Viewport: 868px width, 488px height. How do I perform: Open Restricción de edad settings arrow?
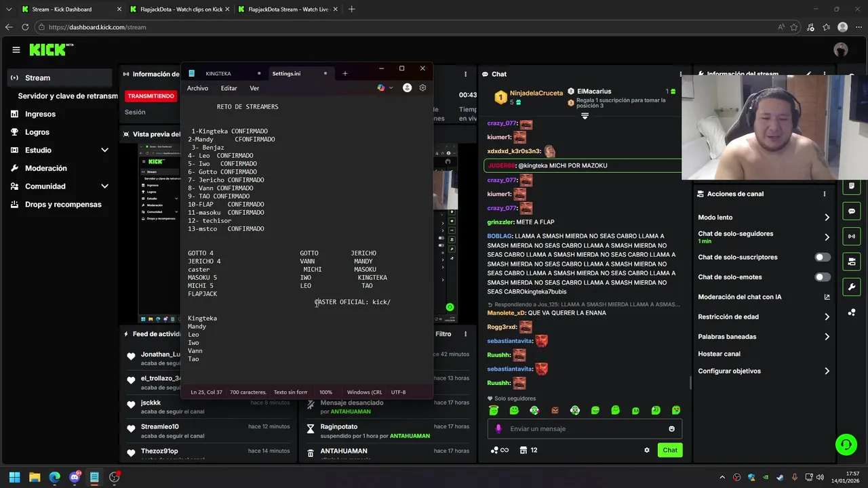pos(827,317)
